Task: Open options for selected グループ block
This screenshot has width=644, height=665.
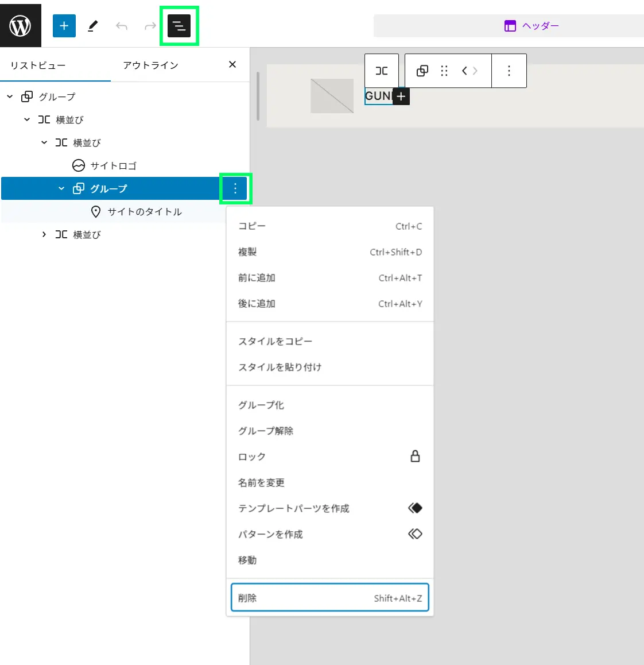Action: point(235,188)
